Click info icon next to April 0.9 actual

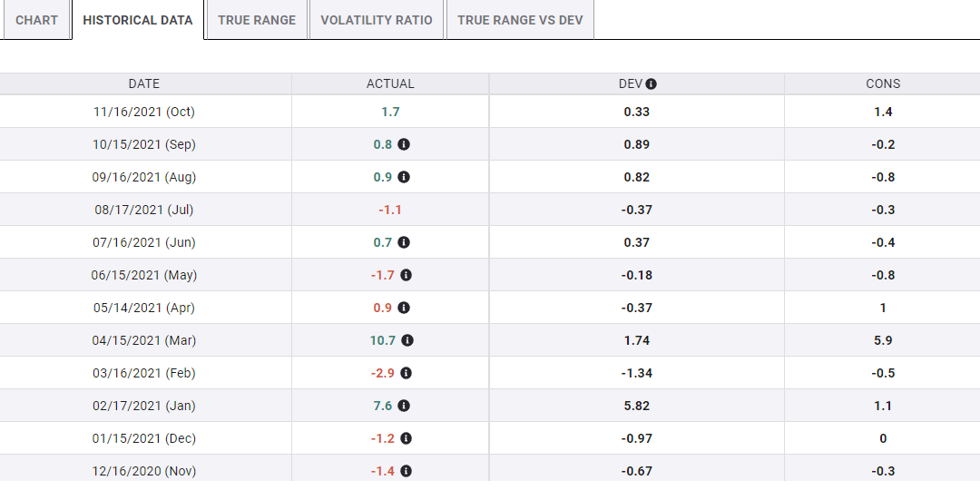404,308
